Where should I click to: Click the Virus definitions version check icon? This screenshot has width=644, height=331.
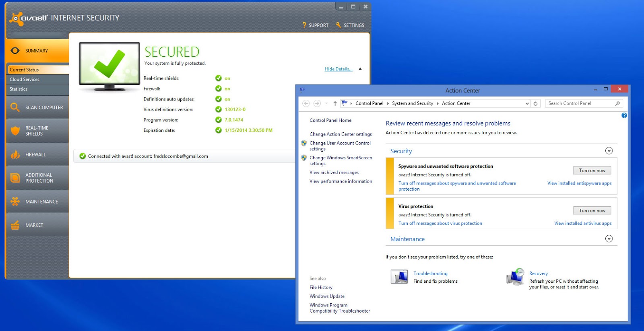[x=219, y=109]
